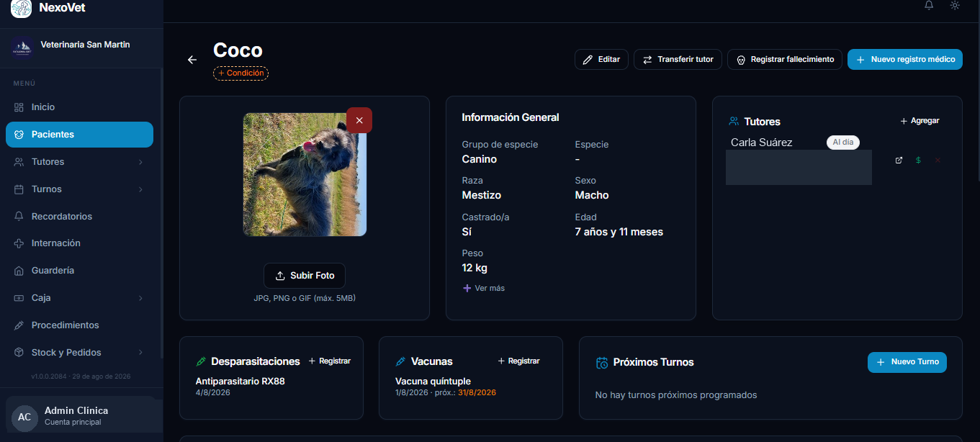Click the Nuevo Turno button

pos(907,362)
